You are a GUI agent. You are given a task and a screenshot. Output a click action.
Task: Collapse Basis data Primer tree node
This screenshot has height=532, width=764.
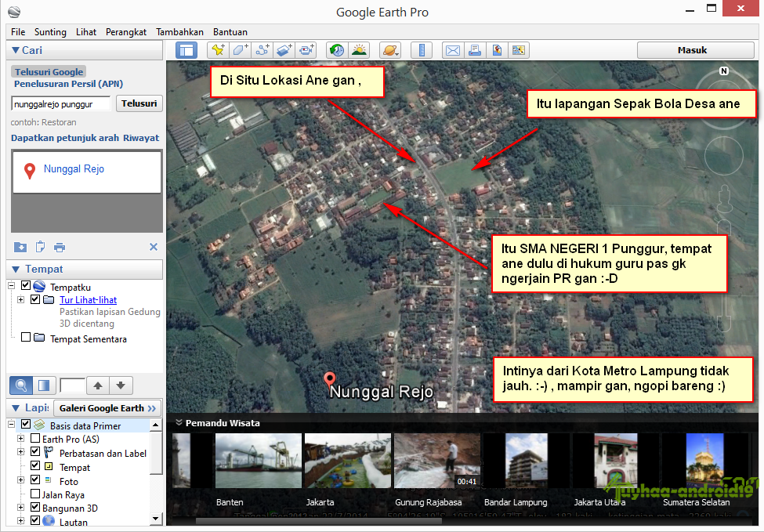pos(12,425)
